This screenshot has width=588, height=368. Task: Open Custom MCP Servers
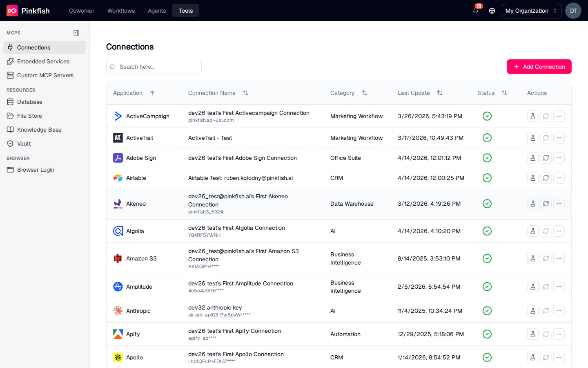(x=45, y=75)
